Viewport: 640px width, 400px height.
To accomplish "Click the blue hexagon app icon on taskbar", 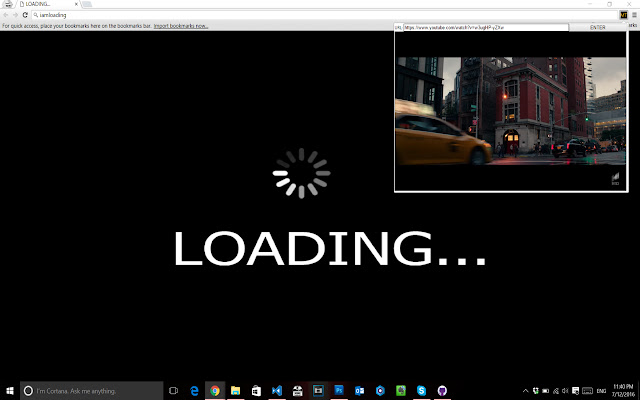I will (380, 391).
